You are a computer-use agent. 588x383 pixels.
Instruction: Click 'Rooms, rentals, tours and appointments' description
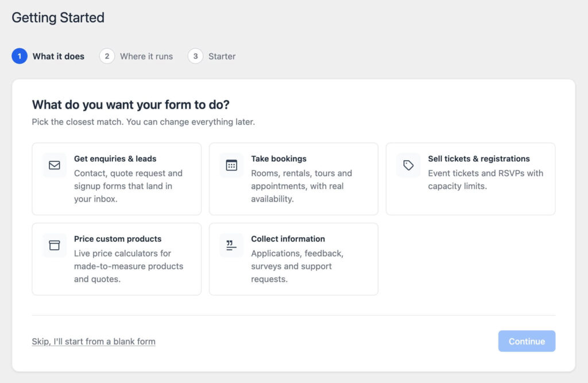pyautogui.click(x=301, y=186)
